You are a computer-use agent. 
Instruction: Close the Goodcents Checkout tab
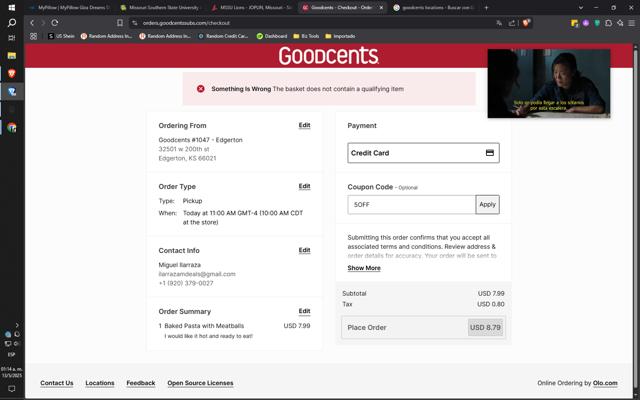tap(381, 7)
